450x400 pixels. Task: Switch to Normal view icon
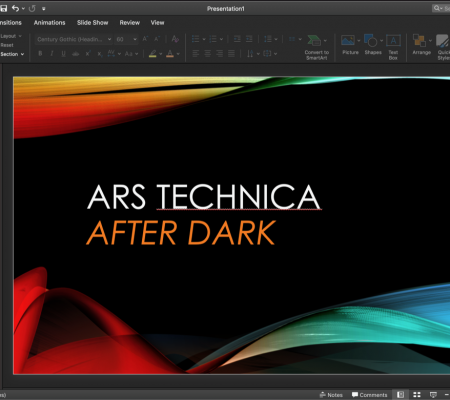click(x=400, y=395)
